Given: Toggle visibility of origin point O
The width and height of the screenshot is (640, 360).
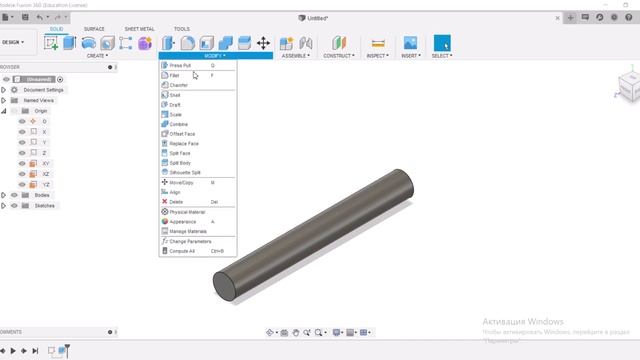Looking at the screenshot, I should click(22, 121).
